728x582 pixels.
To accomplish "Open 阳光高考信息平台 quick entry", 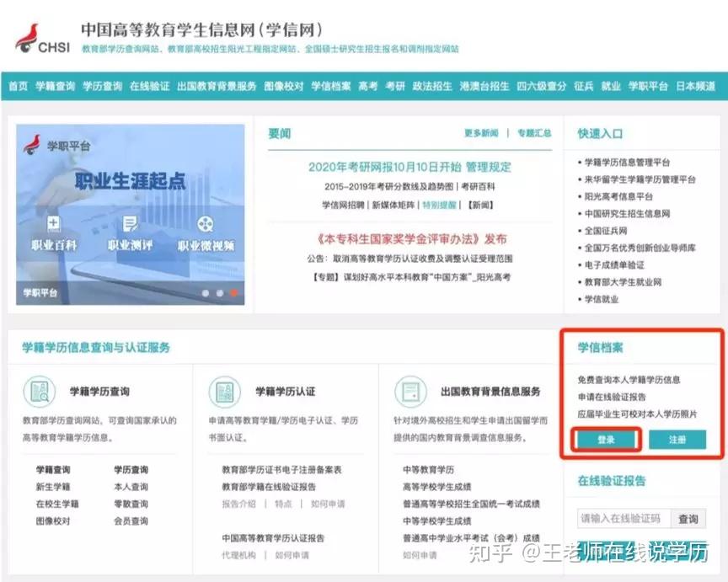I will [618, 197].
